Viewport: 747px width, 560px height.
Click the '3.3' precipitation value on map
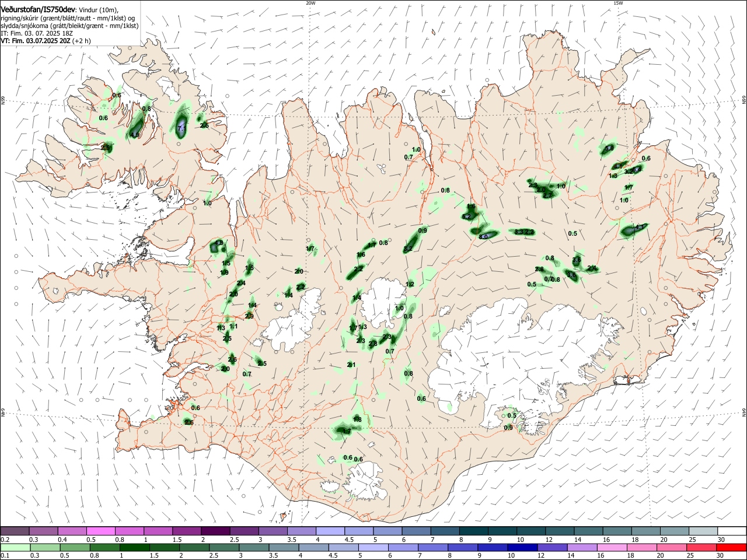(x=519, y=232)
